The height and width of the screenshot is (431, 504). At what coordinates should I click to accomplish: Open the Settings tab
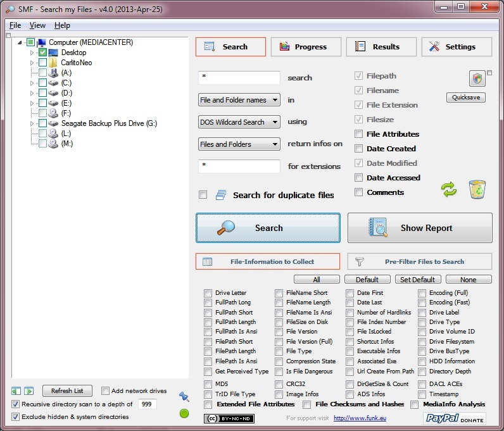pyautogui.click(x=457, y=47)
